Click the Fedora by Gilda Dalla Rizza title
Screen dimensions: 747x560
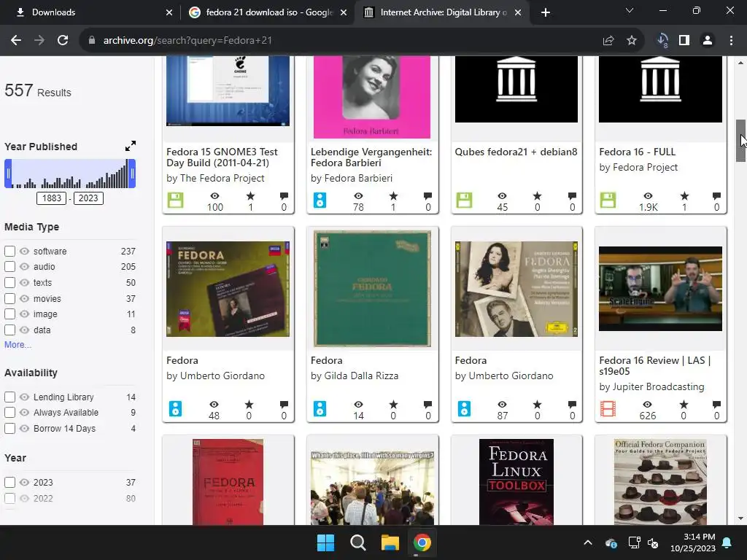coord(326,360)
